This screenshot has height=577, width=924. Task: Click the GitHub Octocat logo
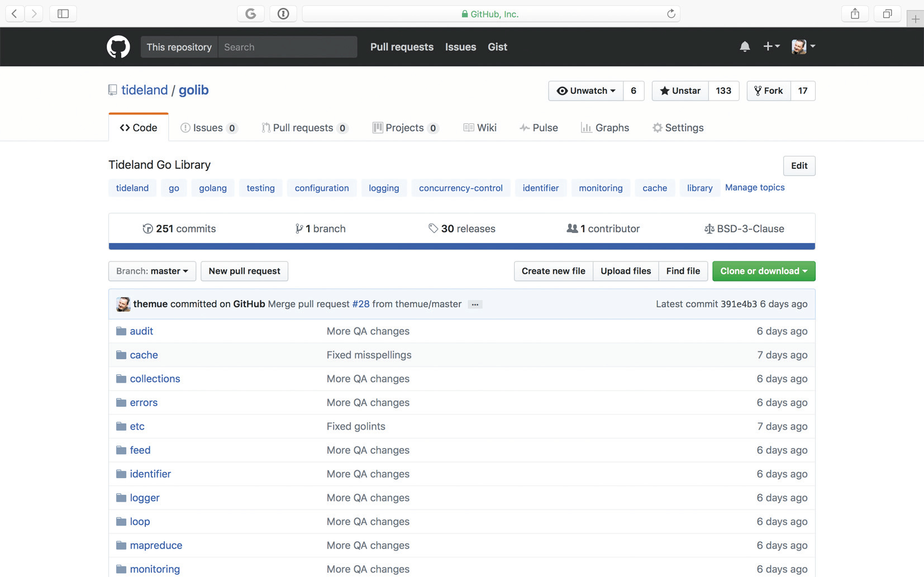click(x=118, y=47)
